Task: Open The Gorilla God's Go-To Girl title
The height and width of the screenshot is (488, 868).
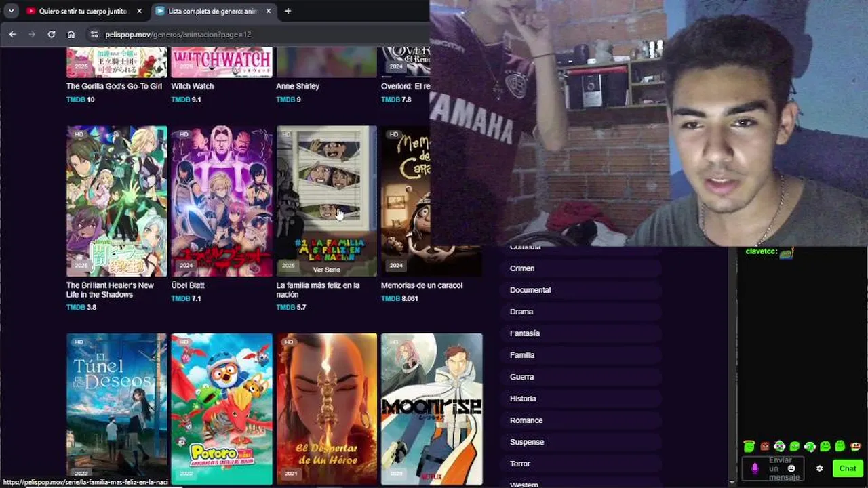Action: [114, 86]
